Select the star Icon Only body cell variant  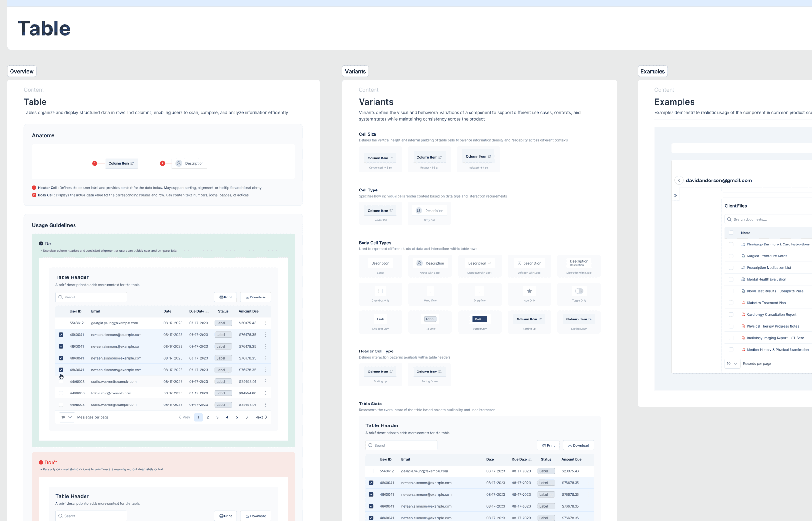(x=529, y=290)
